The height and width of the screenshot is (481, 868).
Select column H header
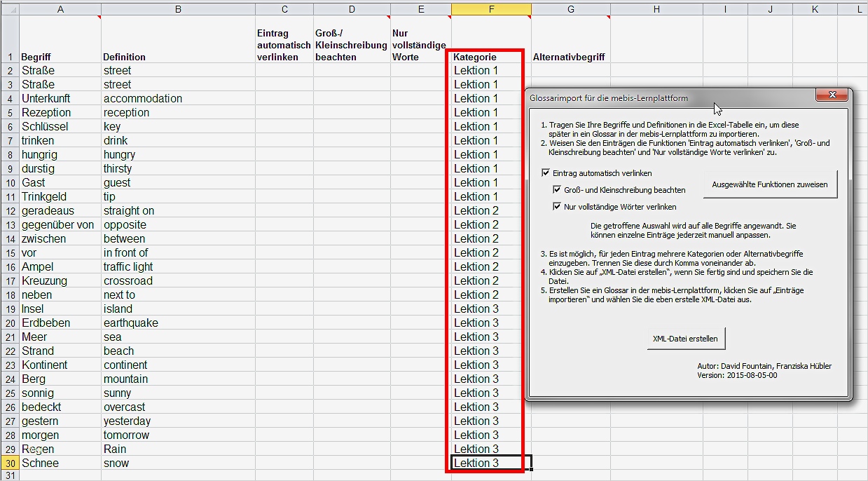click(656, 9)
